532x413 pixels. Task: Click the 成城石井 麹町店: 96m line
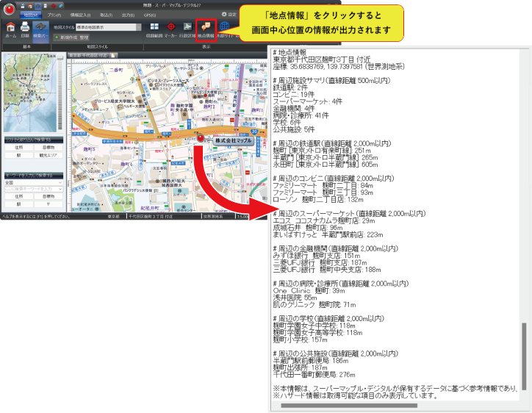pos(308,228)
